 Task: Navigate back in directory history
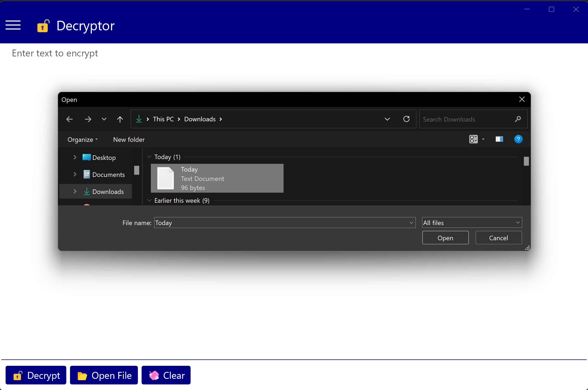69,118
